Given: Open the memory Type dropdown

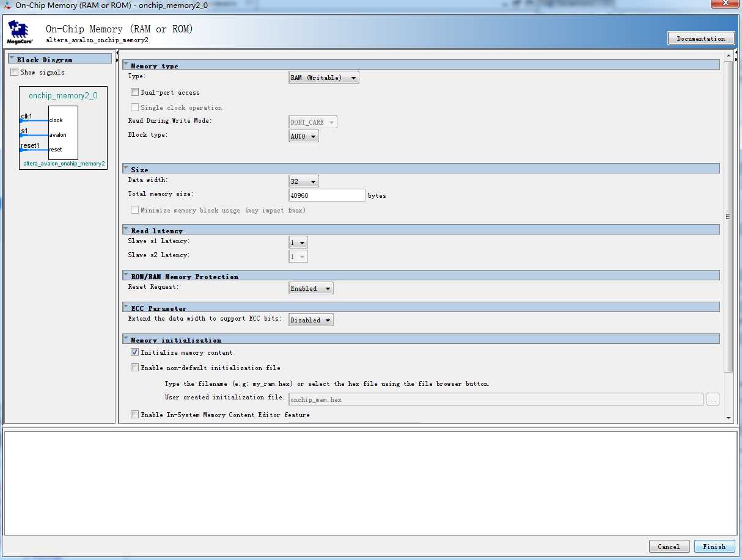Looking at the screenshot, I should click(x=324, y=78).
